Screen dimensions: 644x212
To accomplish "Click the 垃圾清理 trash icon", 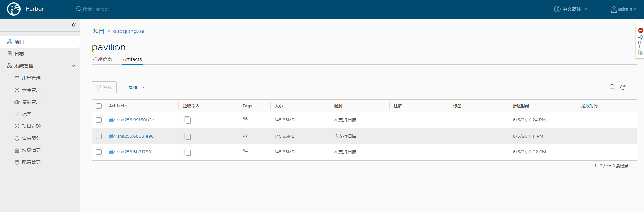I will pos(17,150).
